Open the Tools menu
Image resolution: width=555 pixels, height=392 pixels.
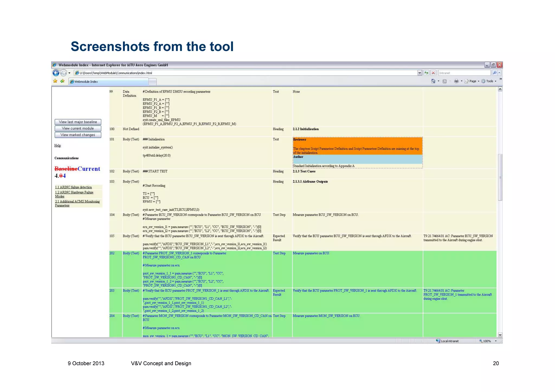[x=489, y=81]
